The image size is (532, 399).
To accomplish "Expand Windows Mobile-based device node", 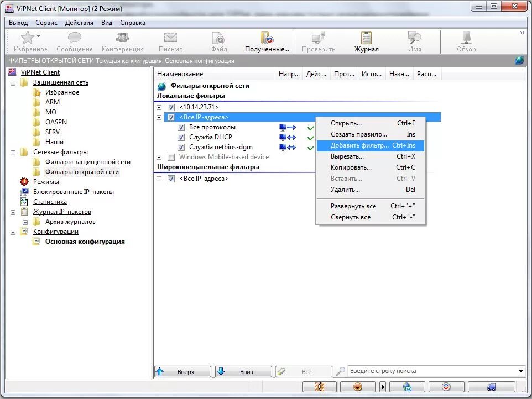I will point(159,158).
